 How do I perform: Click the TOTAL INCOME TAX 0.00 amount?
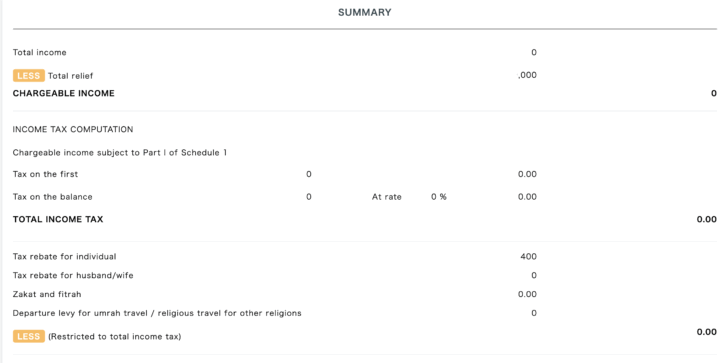(x=707, y=219)
